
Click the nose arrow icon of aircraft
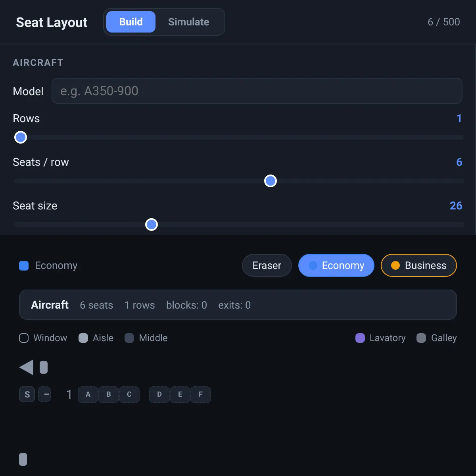pyautogui.click(x=27, y=367)
